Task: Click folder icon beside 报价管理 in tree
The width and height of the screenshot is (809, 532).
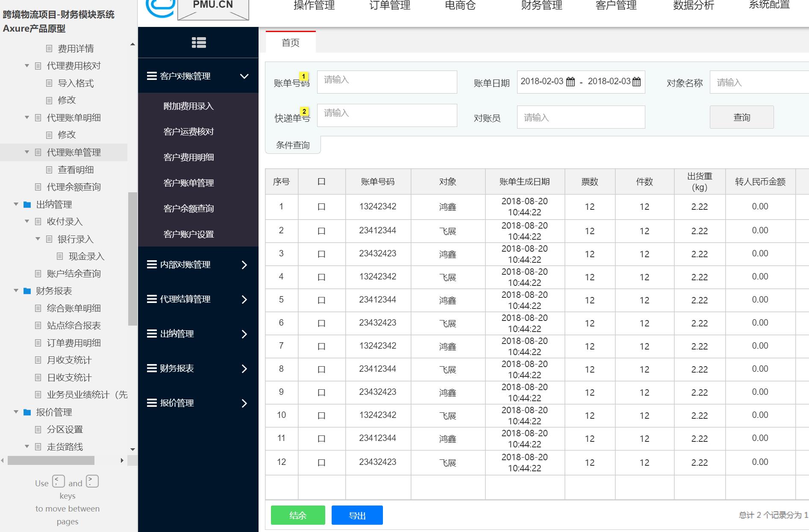Action: (27, 412)
